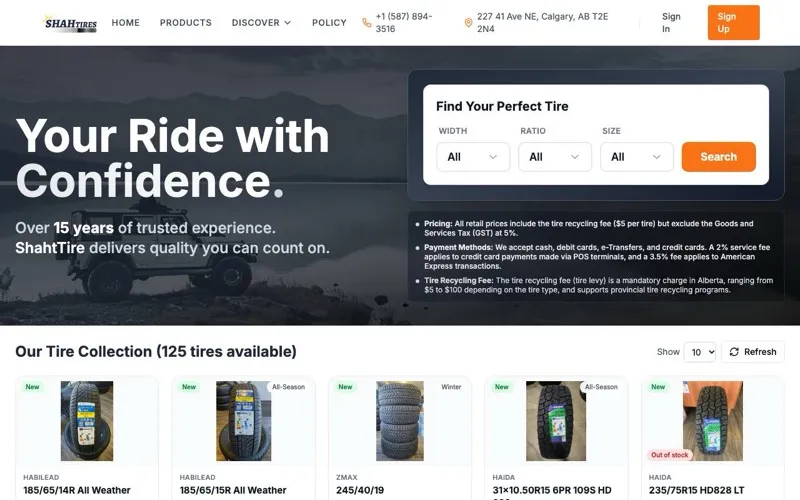
Task: Go to the Products page
Action: [186, 23]
